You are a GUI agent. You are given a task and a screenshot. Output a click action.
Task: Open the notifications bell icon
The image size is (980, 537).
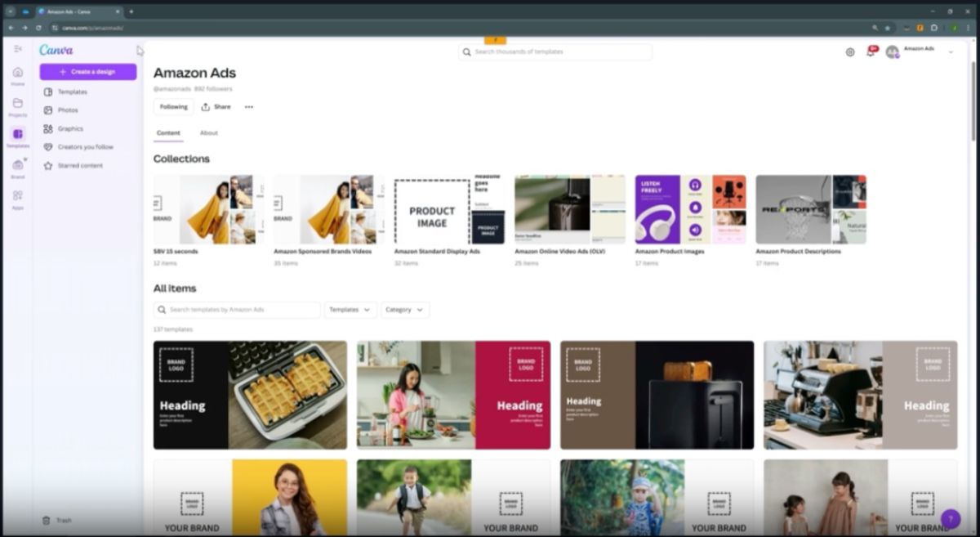pyautogui.click(x=871, y=52)
